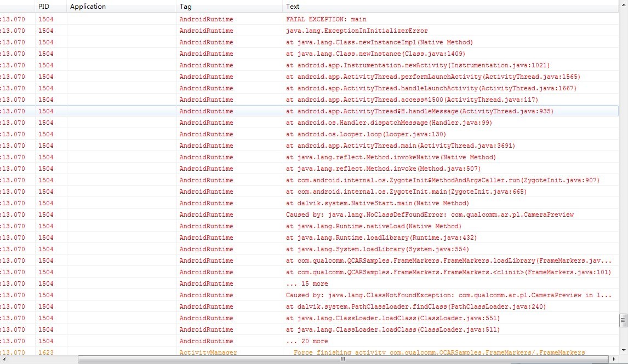Select the ActivityThread.access$1500 stack line
628x364 pixels.
click(309, 100)
